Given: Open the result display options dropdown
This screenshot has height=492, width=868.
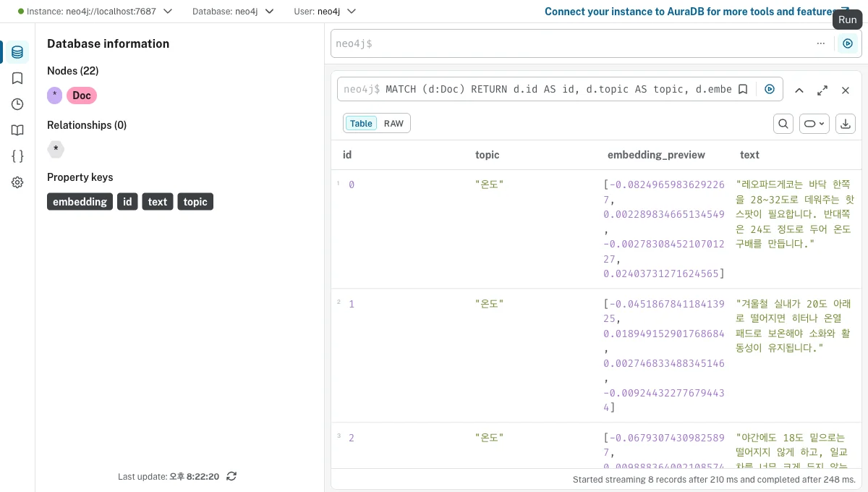Looking at the screenshot, I should (x=814, y=124).
